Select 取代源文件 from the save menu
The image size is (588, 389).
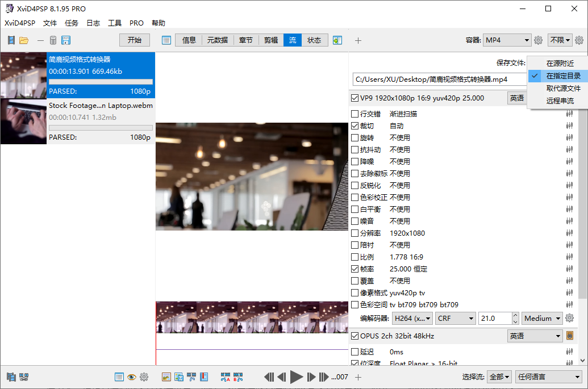[x=563, y=88]
